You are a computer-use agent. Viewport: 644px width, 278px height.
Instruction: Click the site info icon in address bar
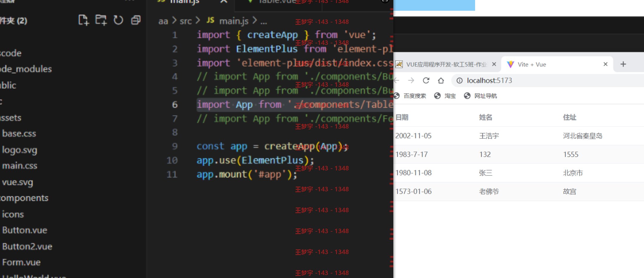tap(460, 80)
